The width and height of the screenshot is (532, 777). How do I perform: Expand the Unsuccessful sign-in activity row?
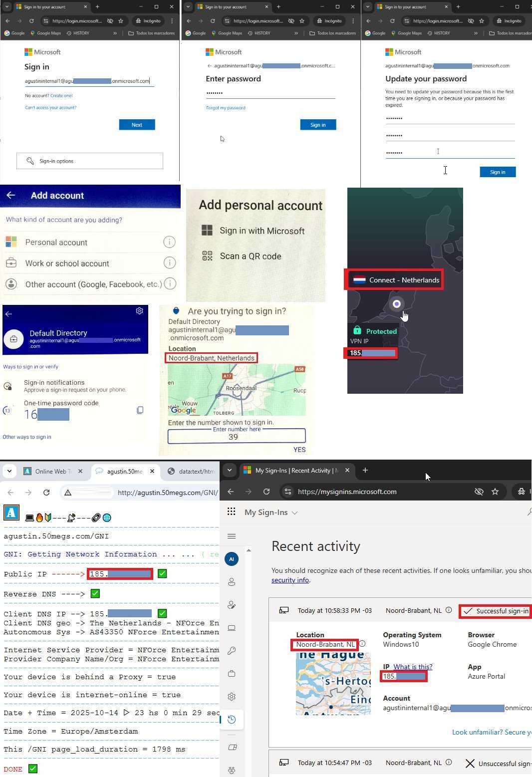click(x=399, y=763)
